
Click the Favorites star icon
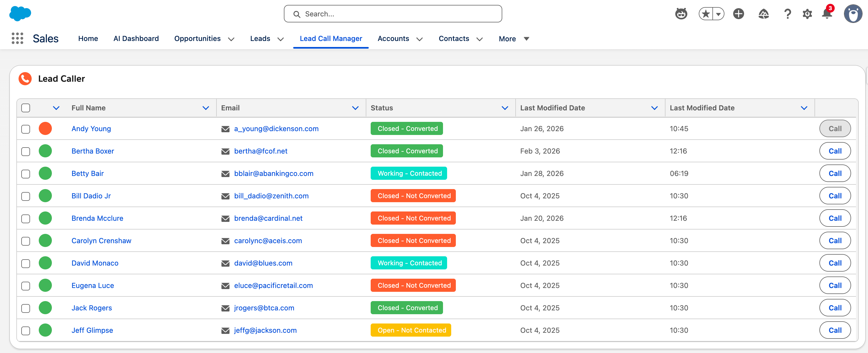706,14
